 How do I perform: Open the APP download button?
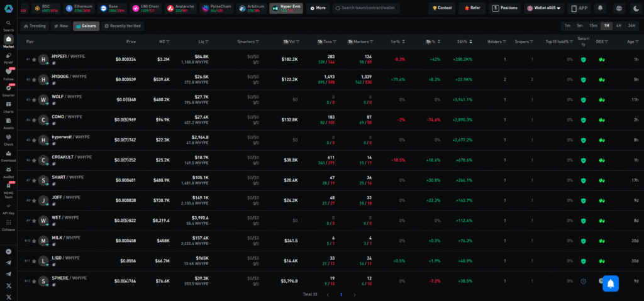pyautogui.click(x=579, y=8)
